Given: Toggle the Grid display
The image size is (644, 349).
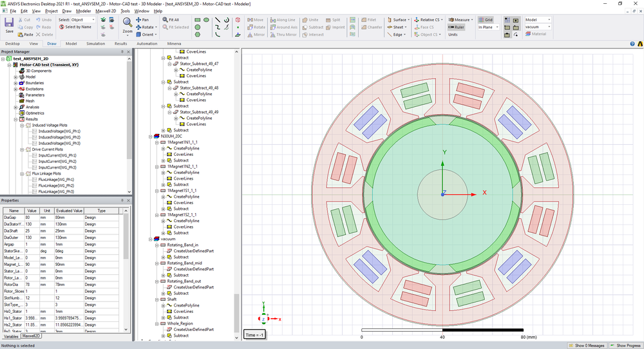Looking at the screenshot, I should pos(486,20).
